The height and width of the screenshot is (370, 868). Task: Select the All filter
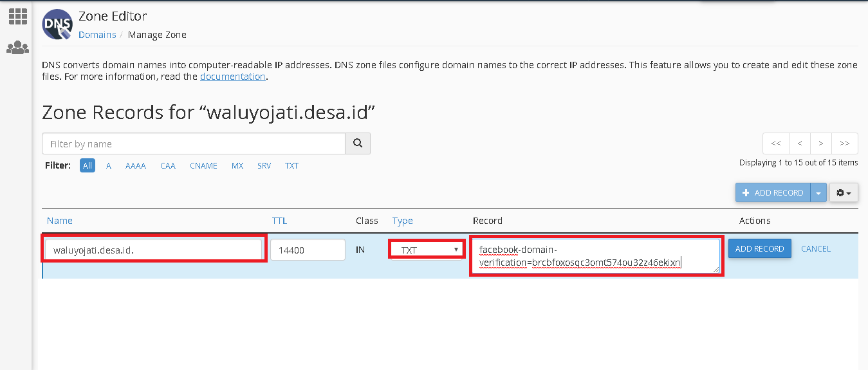(88, 165)
